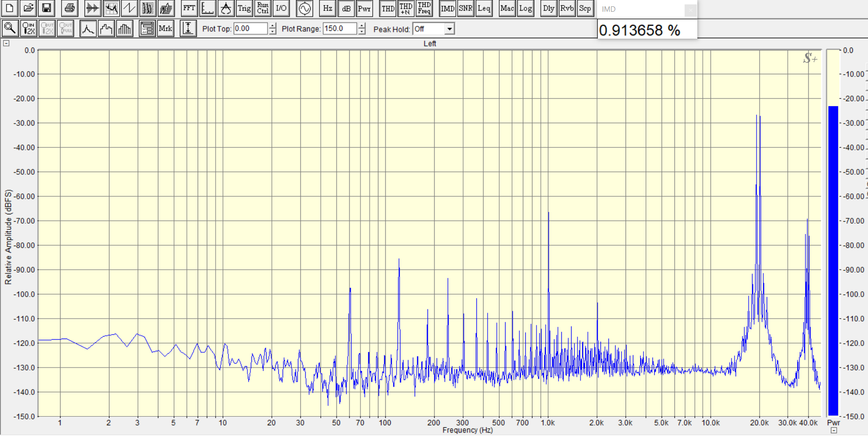Toggle the THD measurement
The image size is (868, 436).
click(x=388, y=8)
